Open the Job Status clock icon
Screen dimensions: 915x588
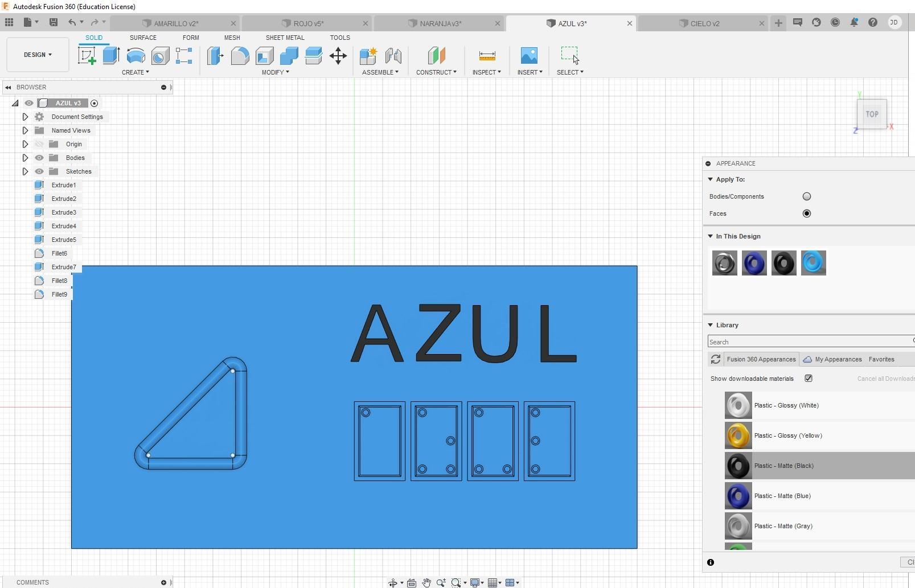(x=835, y=22)
